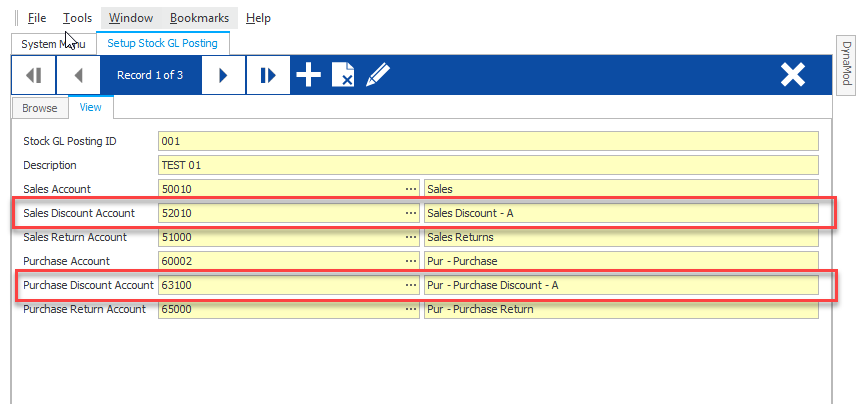The height and width of the screenshot is (404, 864).
Task: Go to the previous record
Action: pyautogui.click(x=78, y=75)
